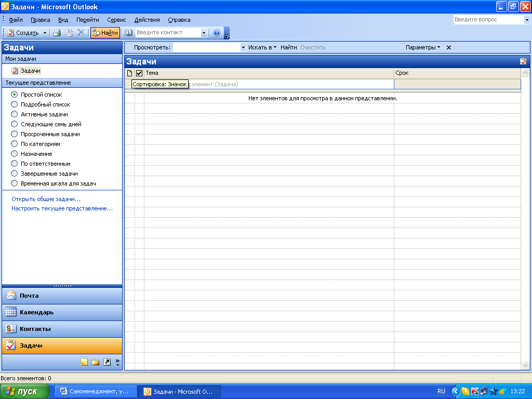Image resolution: width=532 pixels, height=399 pixels.
Task: Switch to Самоменеджмент taskbar window
Action: pos(96,392)
